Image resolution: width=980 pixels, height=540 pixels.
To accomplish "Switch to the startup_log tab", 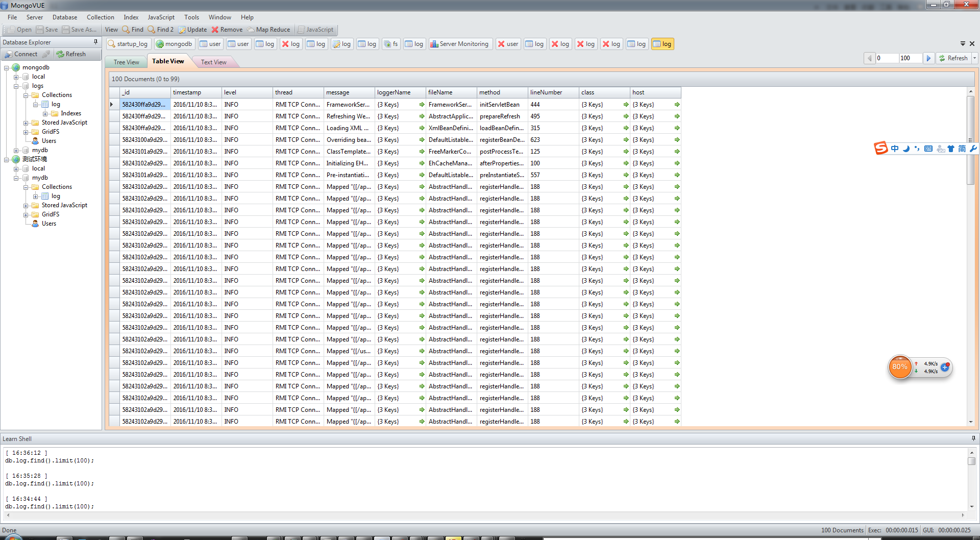I will [128, 44].
